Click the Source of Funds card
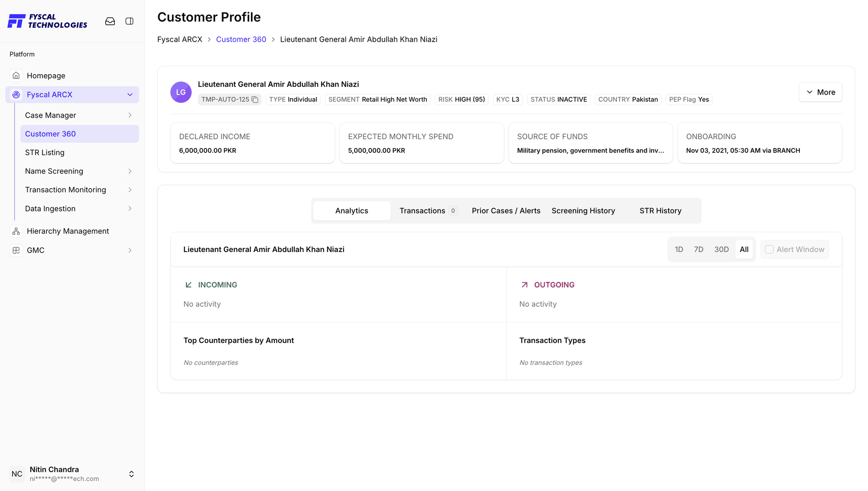The height and width of the screenshot is (491, 868). [590, 143]
